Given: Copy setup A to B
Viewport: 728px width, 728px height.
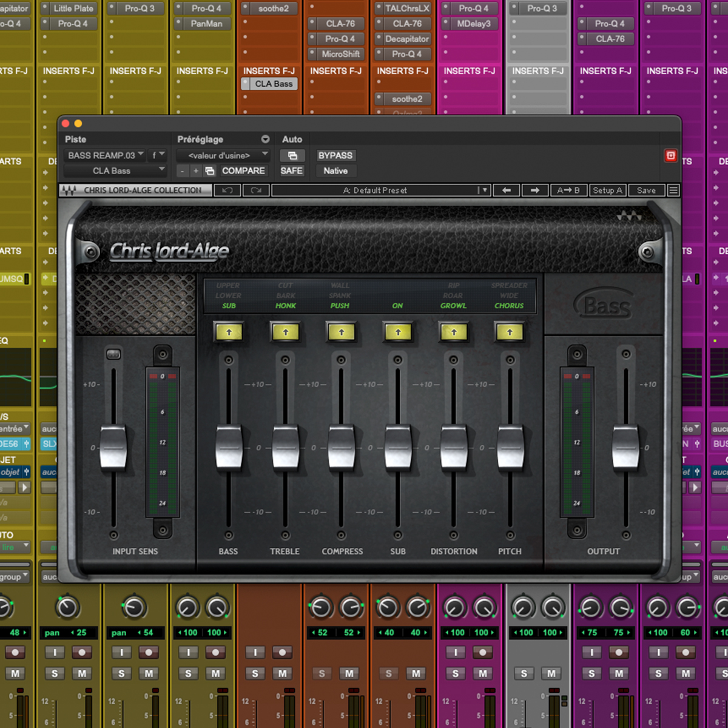Looking at the screenshot, I should [568, 190].
